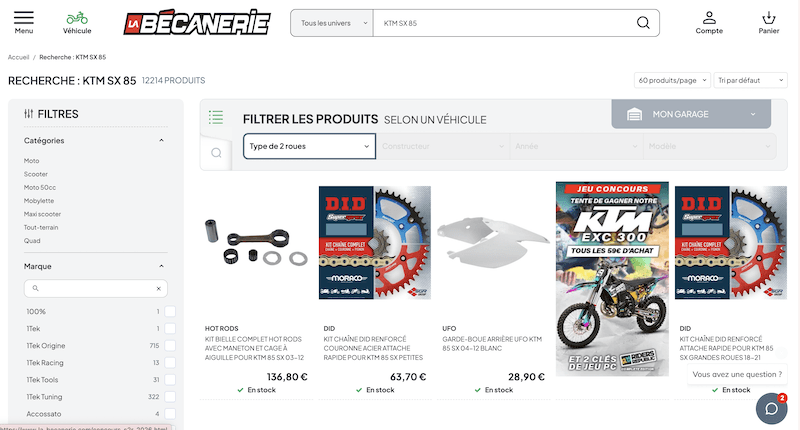800x430 pixels.
Task: Expand the 60 produits/page dropdown
Action: [x=672, y=80]
